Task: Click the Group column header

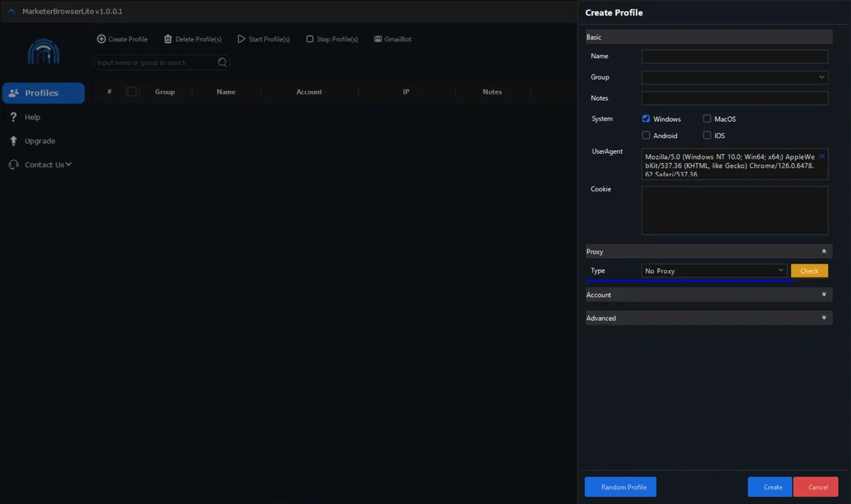Action: point(165,91)
